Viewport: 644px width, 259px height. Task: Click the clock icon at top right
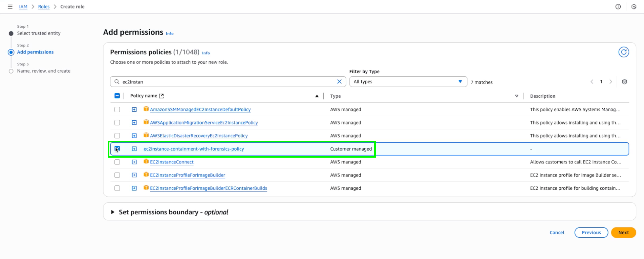pos(634,6)
